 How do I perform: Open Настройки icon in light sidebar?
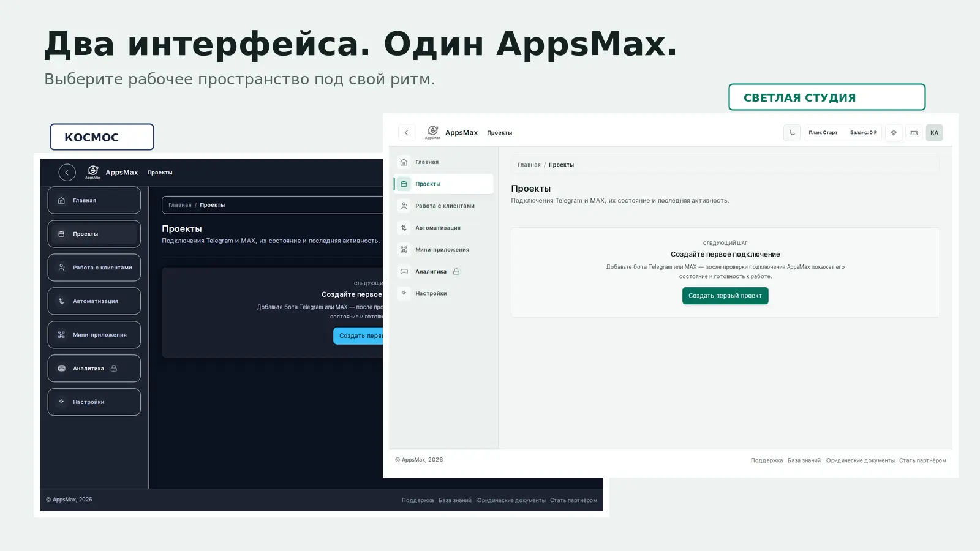coord(404,293)
